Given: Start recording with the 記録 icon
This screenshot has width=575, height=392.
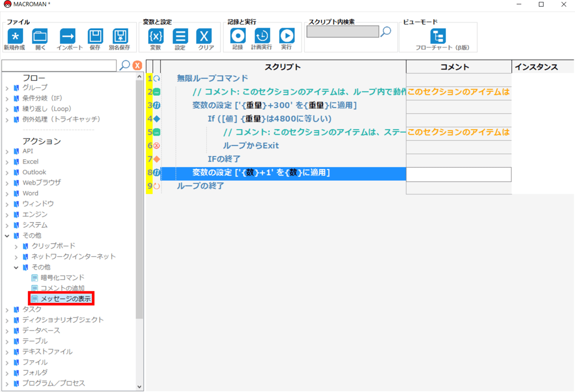Looking at the screenshot, I should (238, 35).
